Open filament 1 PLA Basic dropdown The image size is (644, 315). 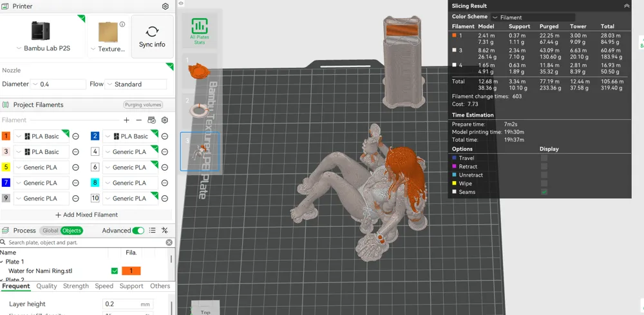[x=41, y=137]
